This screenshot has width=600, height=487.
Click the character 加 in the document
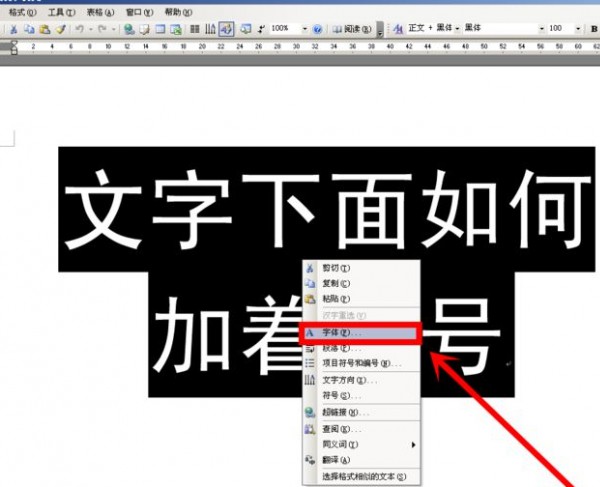click(191, 336)
